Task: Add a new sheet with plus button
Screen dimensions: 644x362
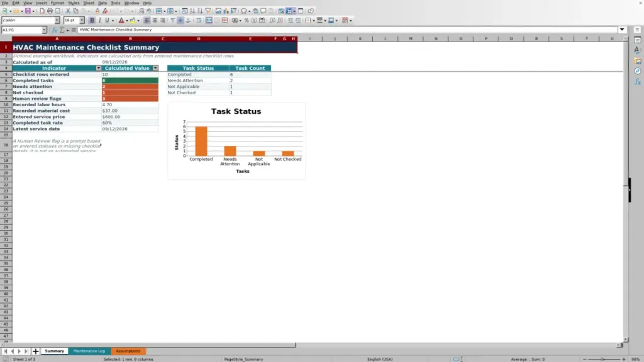Action: pos(35,351)
